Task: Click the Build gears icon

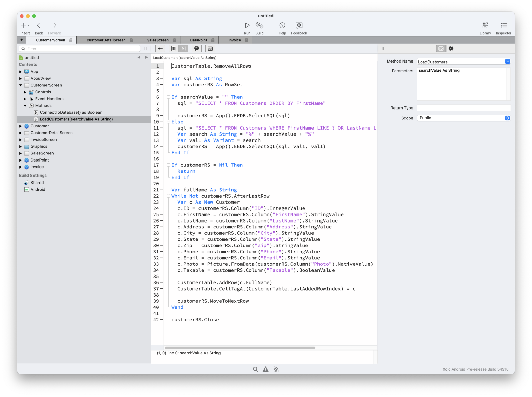Action: [259, 25]
